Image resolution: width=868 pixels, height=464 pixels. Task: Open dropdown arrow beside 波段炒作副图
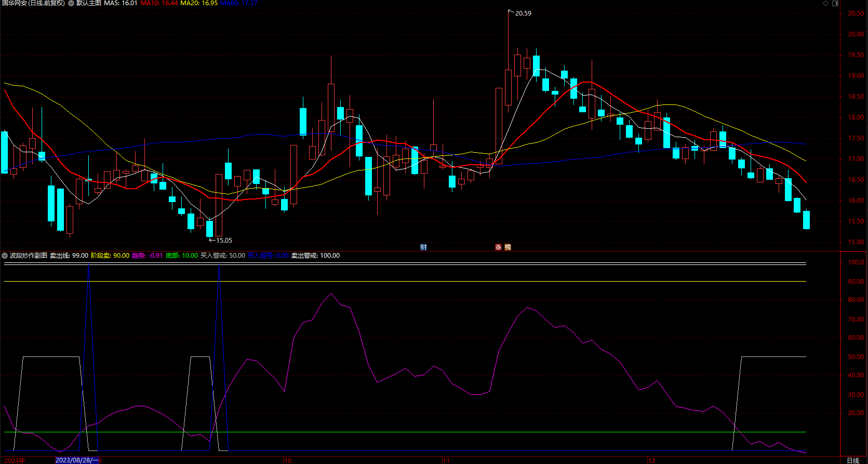click(x=5, y=256)
